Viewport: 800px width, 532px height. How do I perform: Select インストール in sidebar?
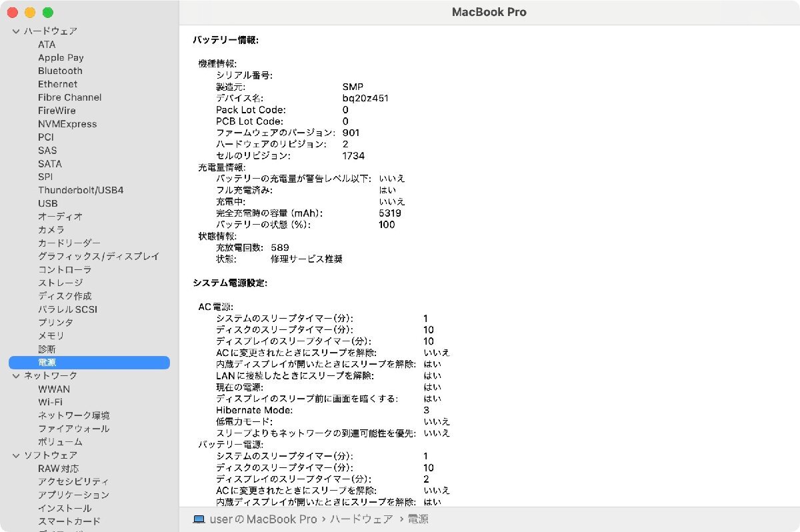[x=65, y=508]
